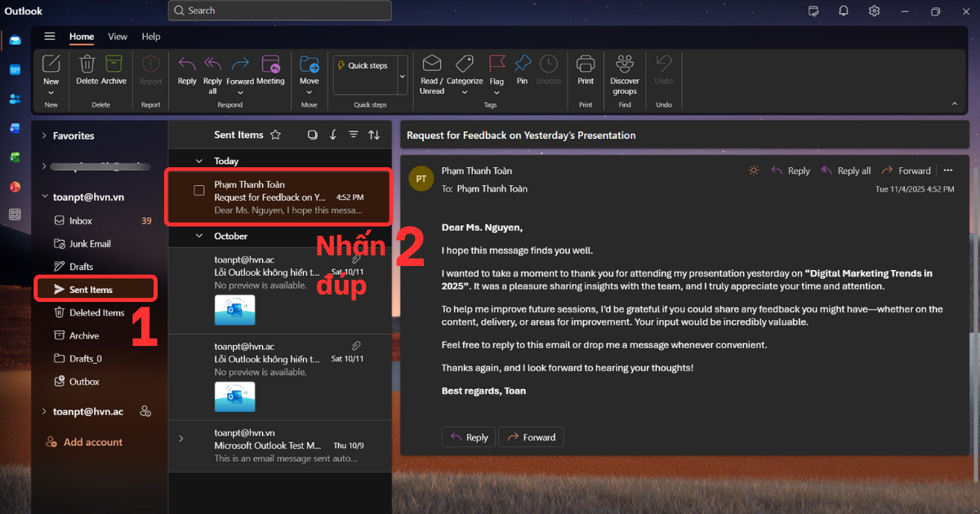This screenshot has width=980, height=514.
Task: Star the Sent Items folder as favorite
Action: coord(275,135)
